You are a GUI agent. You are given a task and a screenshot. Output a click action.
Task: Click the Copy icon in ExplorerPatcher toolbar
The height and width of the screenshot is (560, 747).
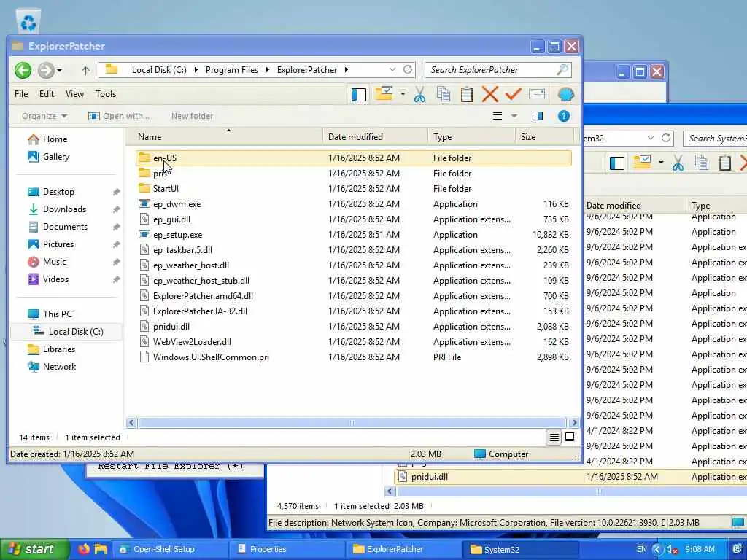[x=444, y=94]
